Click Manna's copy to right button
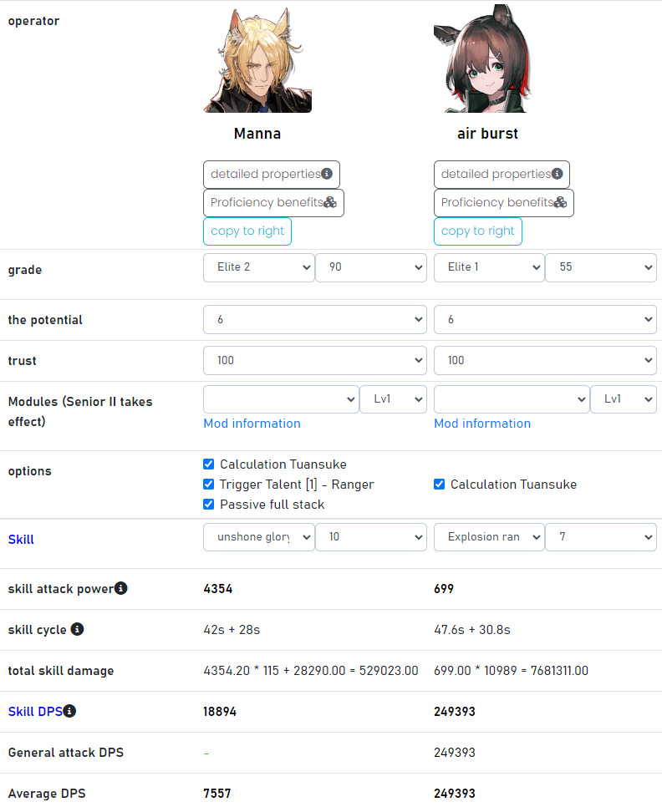 [x=247, y=231]
